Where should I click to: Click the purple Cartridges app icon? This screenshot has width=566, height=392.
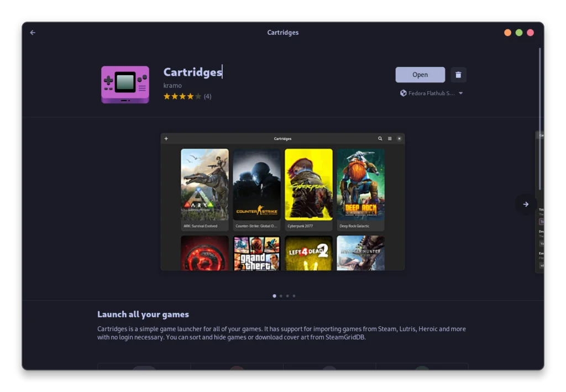click(x=125, y=85)
